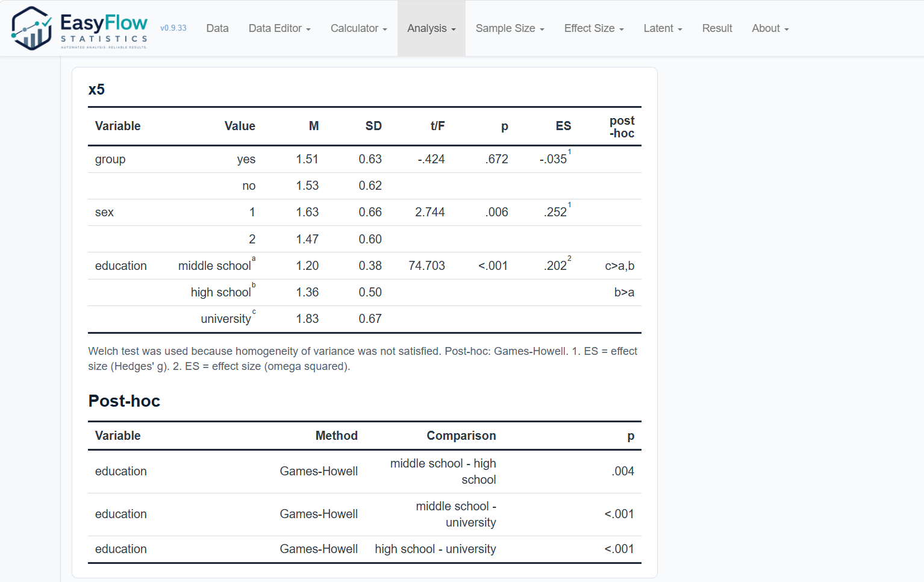Click the Welch test footnote text
This screenshot has width=924, height=582.
(x=363, y=358)
